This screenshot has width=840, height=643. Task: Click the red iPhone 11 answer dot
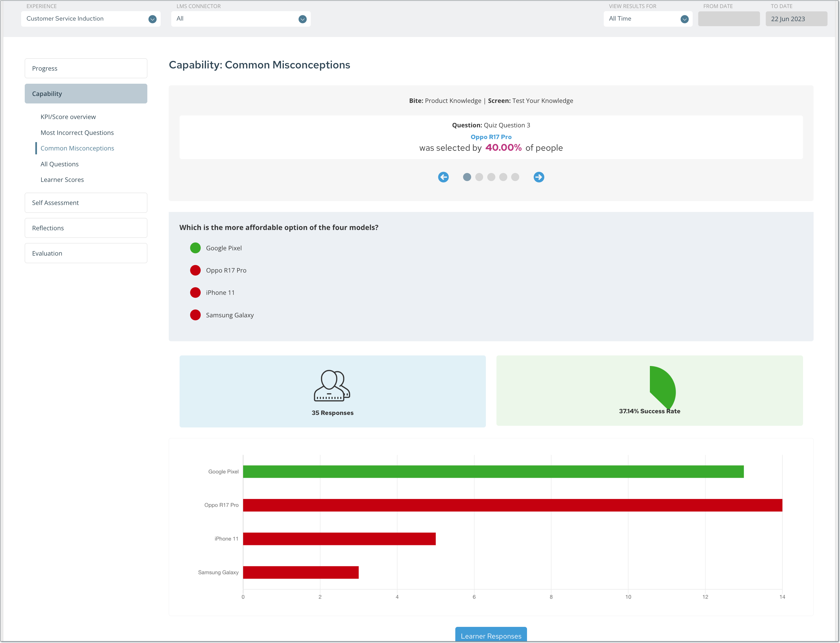click(x=195, y=292)
